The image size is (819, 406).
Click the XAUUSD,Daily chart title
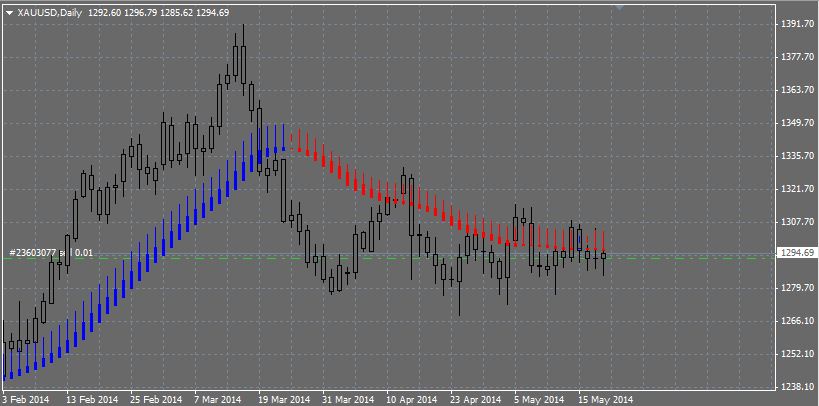(x=50, y=13)
